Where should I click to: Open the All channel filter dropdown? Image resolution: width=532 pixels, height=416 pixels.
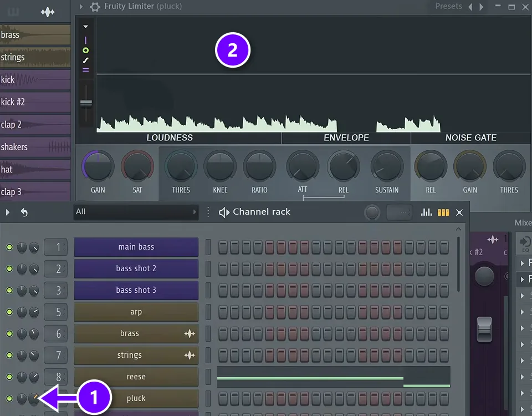136,212
